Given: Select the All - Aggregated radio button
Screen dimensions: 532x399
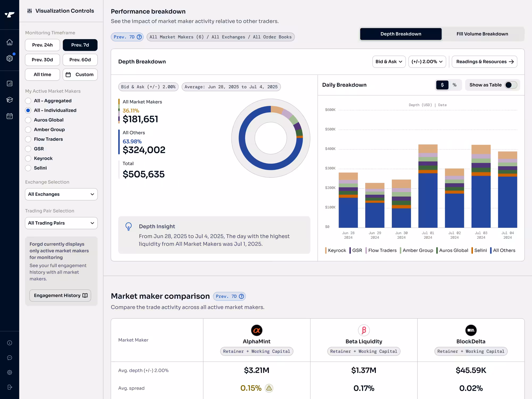Looking at the screenshot, I should (x=28, y=101).
